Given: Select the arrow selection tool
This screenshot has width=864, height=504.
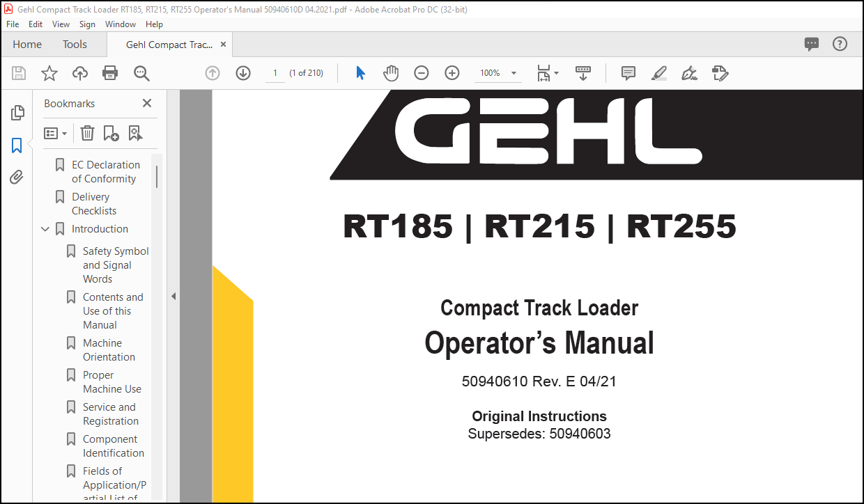Looking at the screenshot, I should click(x=360, y=73).
